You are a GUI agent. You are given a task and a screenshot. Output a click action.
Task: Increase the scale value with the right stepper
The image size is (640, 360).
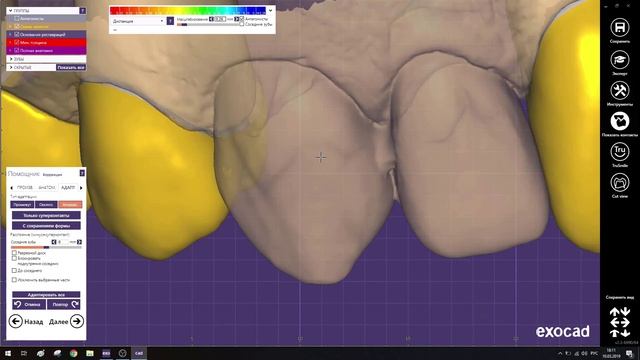click(236, 19)
